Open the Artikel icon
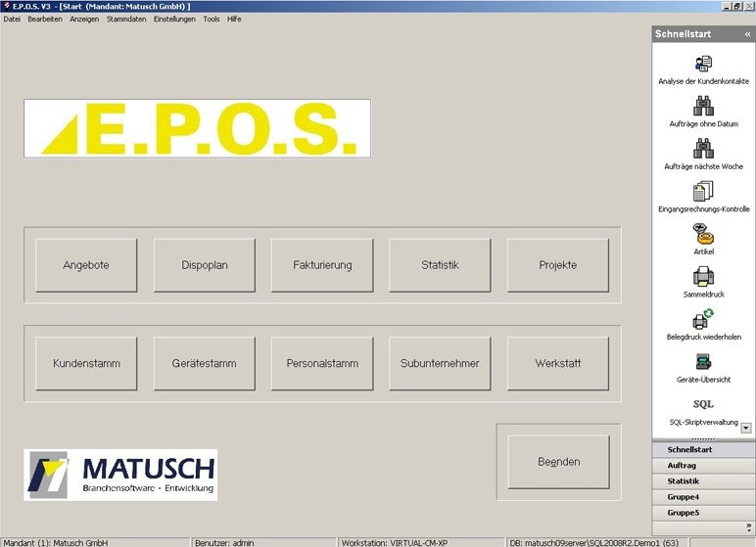 pyautogui.click(x=703, y=234)
